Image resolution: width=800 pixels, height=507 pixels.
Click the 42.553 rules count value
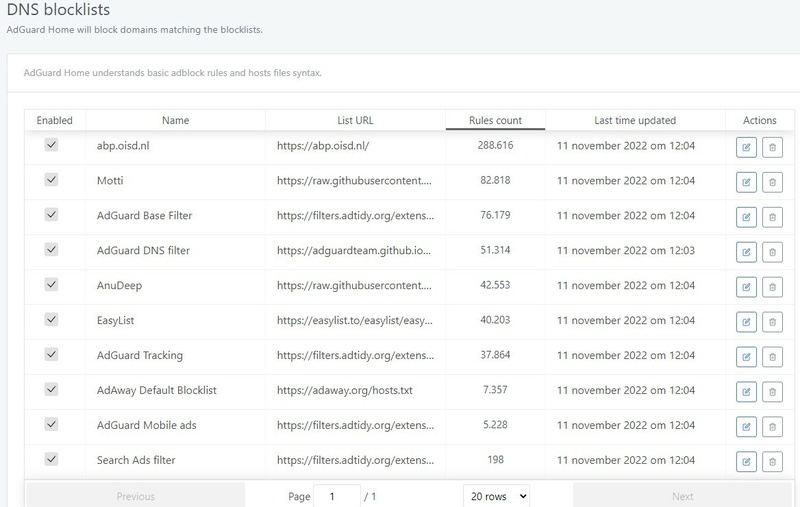pos(495,285)
